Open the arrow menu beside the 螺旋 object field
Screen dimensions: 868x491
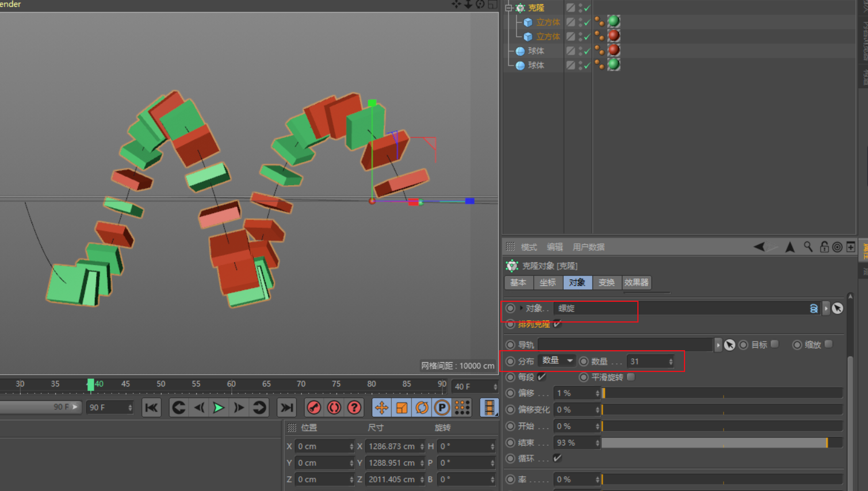click(x=826, y=308)
